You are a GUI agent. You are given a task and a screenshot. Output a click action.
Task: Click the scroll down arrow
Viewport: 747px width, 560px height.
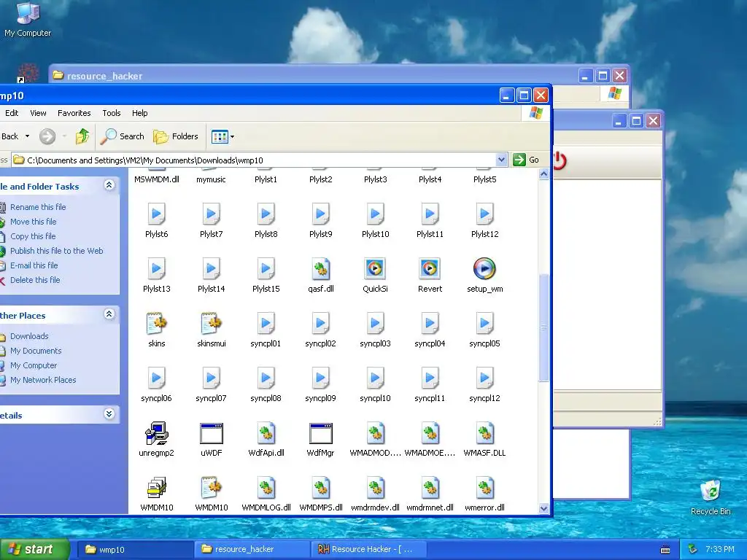[x=543, y=508]
